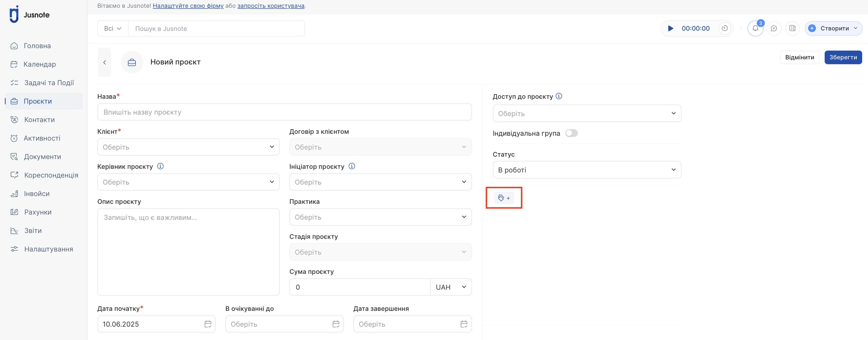Open the book/guide icon in header
The height and width of the screenshot is (340, 868).
[792, 28]
